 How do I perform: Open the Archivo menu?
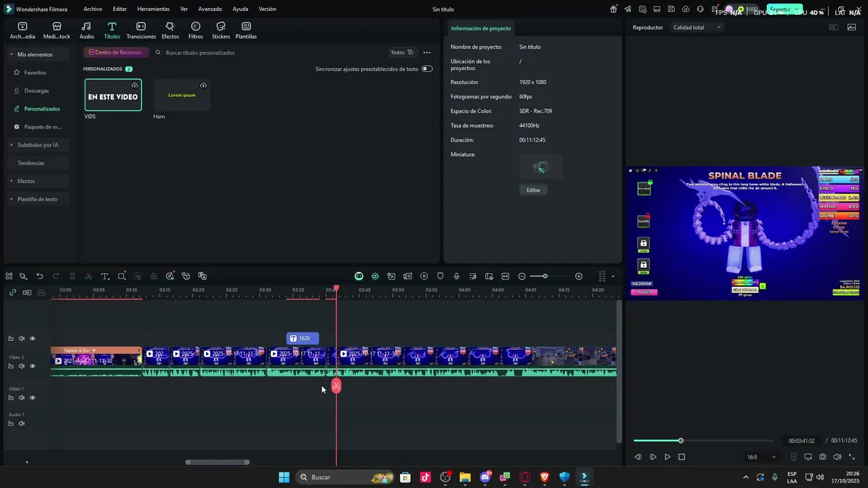[93, 9]
